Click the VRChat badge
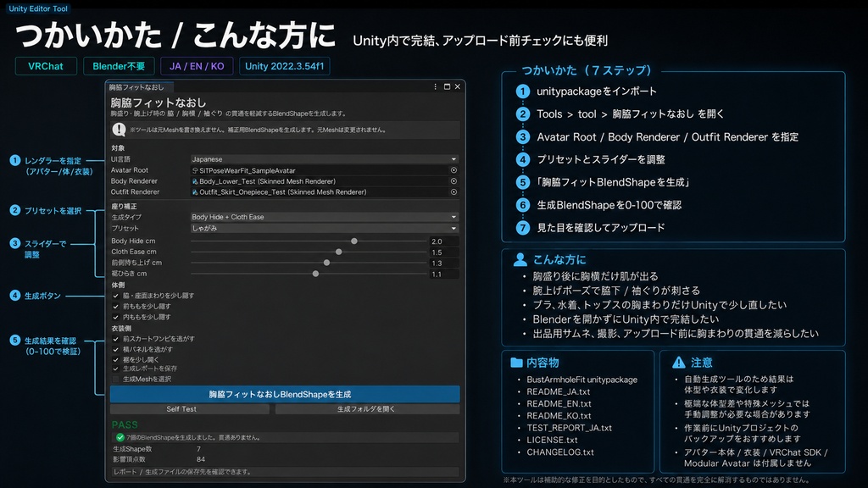This screenshot has width=868, height=488. (x=46, y=66)
